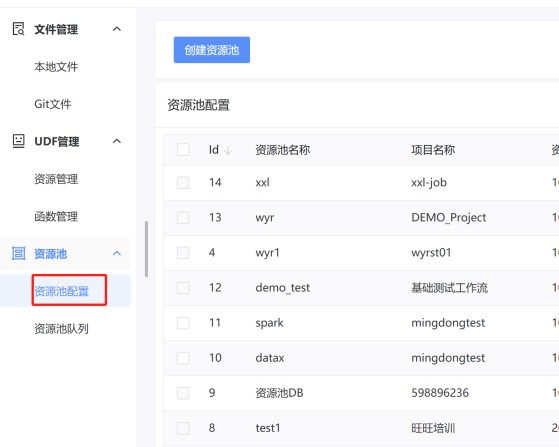Click the DEMO_Project cell
Screen dimensions: 559x447
(448, 217)
